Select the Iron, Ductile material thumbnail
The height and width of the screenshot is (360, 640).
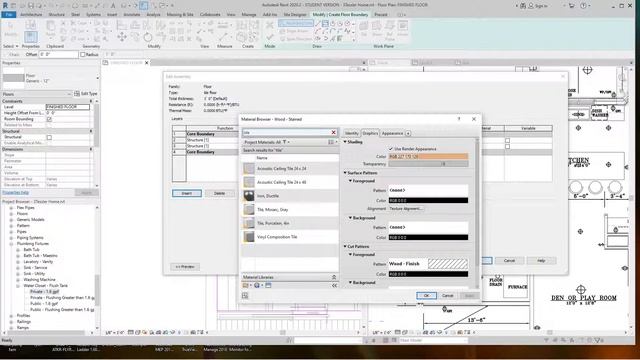click(249, 196)
